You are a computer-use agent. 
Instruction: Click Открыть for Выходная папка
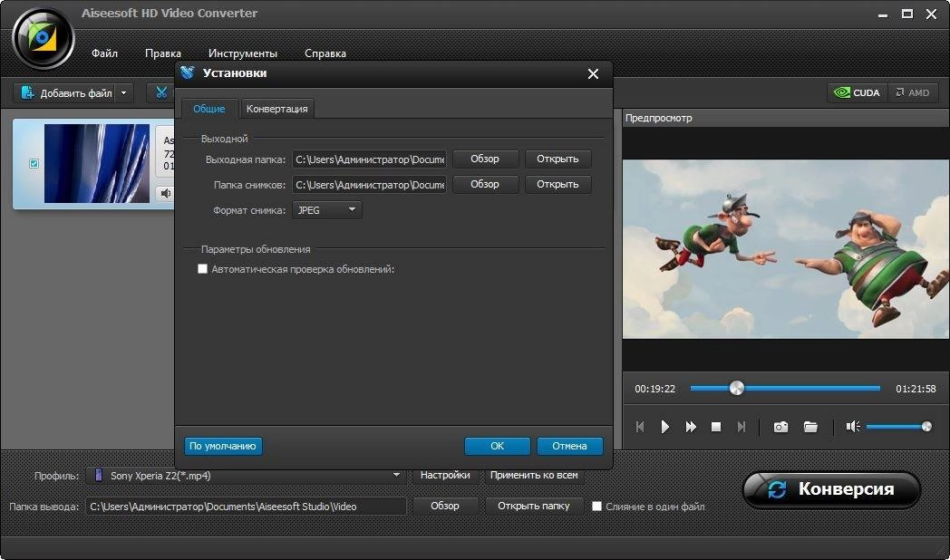[557, 159]
